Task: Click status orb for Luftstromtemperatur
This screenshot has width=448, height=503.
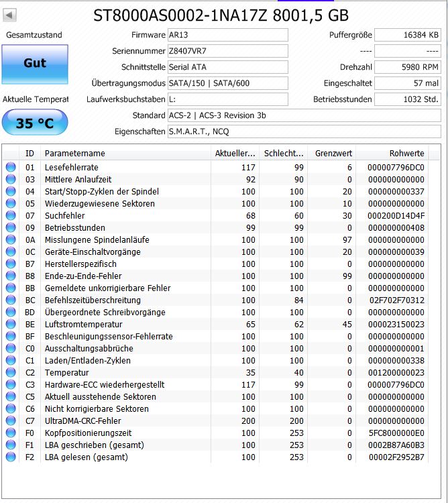Action: click(x=11, y=325)
